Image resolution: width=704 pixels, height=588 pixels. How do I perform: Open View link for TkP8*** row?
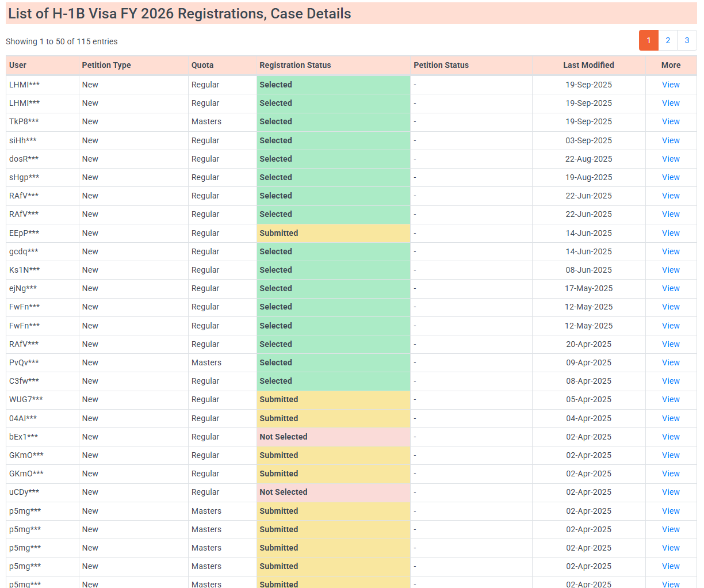[x=671, y=121]
